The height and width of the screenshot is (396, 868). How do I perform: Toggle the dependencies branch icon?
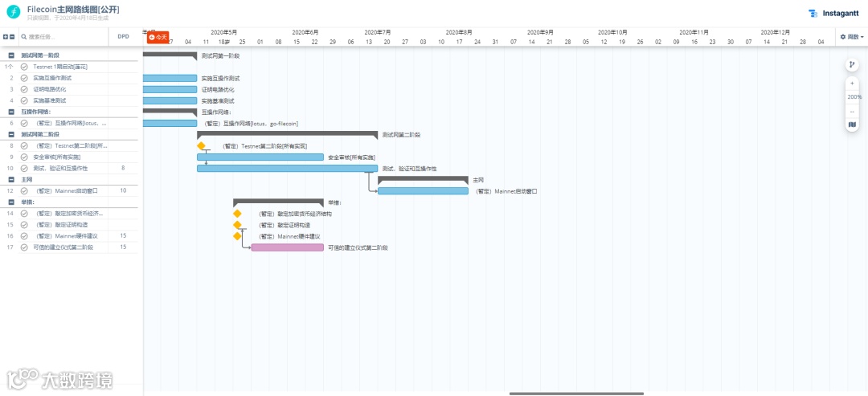coord(852,65)
